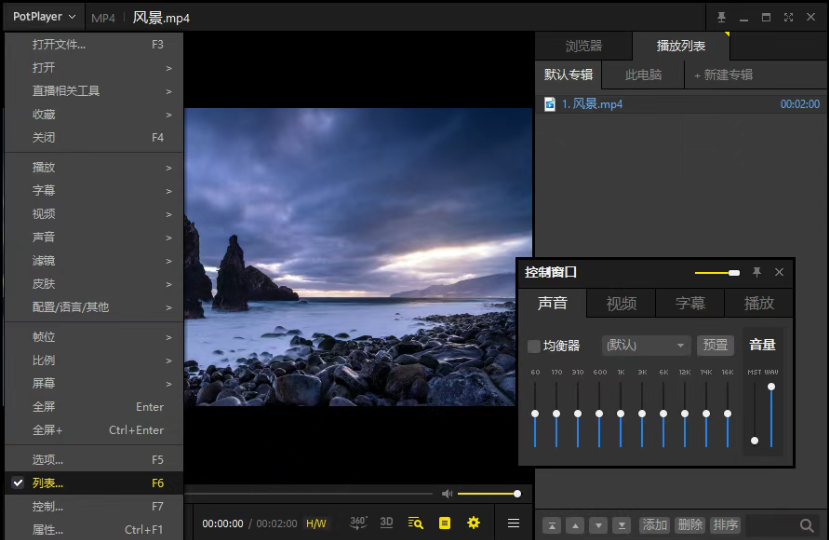Open the (默认) equalizer preset dropdown
The image size is (829, 540).
tap(646, 345)
